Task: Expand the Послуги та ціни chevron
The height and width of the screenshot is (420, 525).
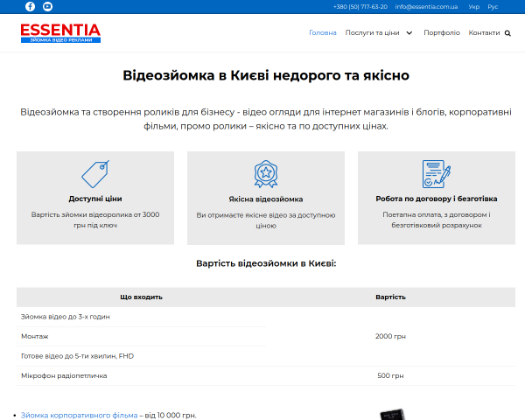Action: 409,33
